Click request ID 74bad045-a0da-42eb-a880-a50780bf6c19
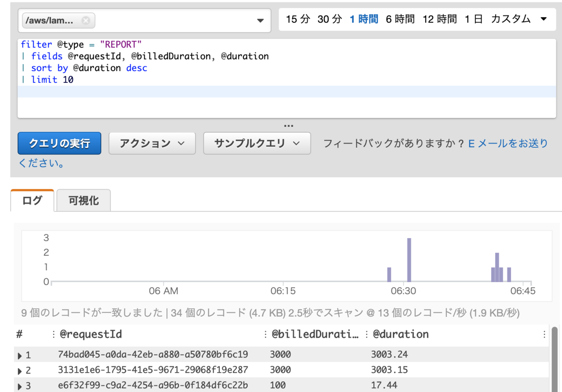This screenshot has height=392, width=562. [153, 354]
